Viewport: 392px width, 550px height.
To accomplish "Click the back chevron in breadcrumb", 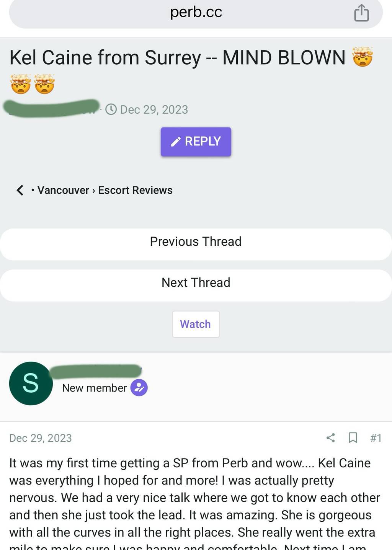I will click(20, 190).
